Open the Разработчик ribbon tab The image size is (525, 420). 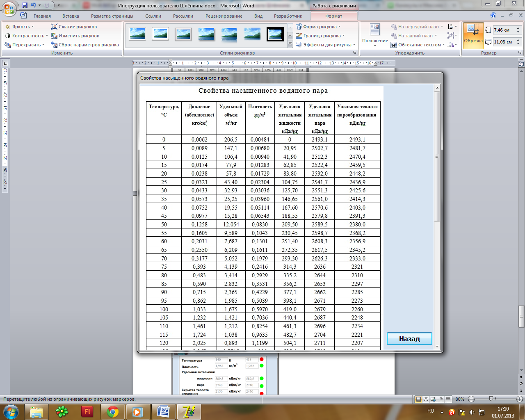click(288, 16)
